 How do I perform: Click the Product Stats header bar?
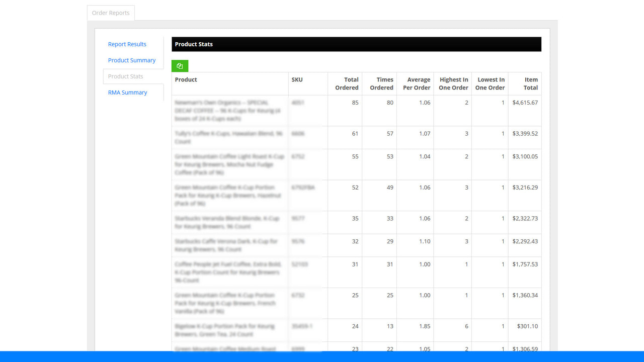click(356, 44)
